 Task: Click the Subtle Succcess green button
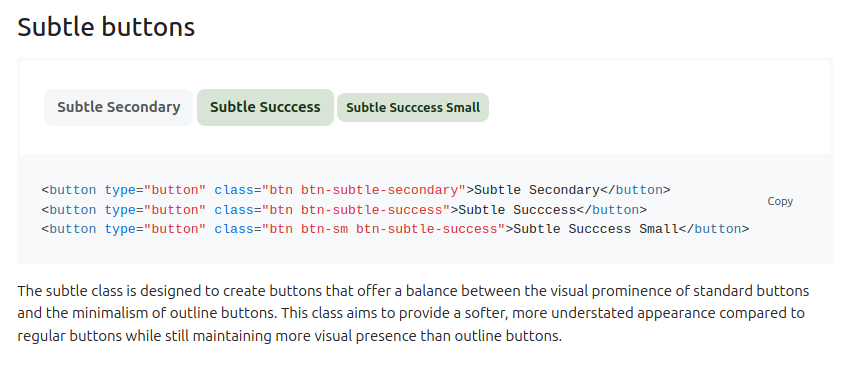point(265,108)
